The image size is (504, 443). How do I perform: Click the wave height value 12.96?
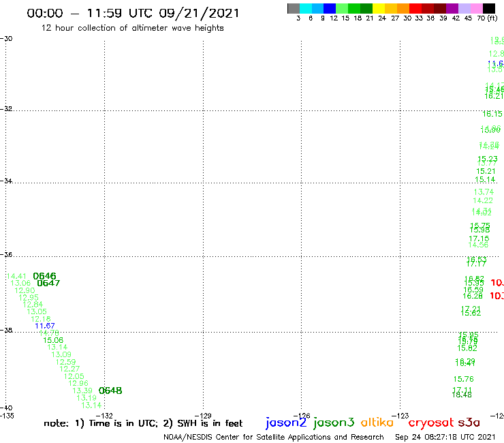[78, 383]
